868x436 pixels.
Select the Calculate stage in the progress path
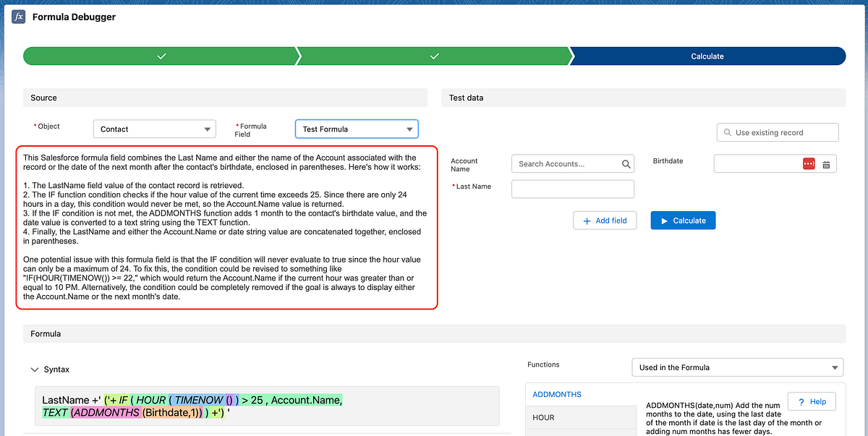(x=707, y=56)
